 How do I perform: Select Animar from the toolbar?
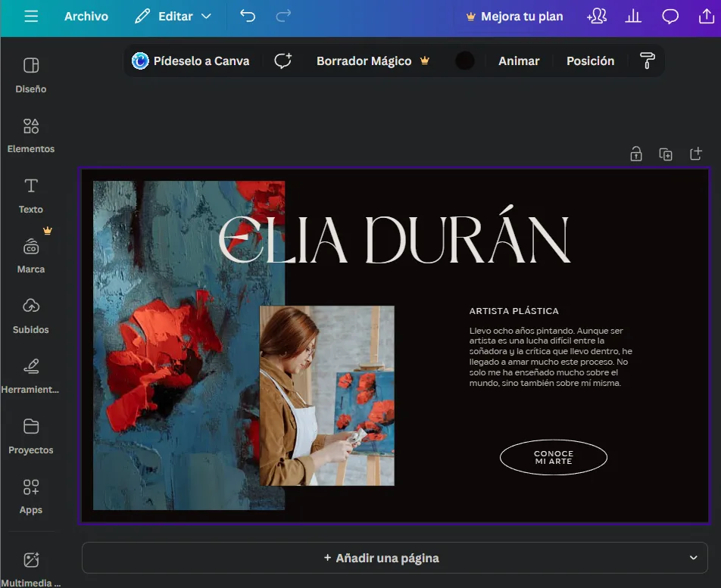tap(518, 61)
